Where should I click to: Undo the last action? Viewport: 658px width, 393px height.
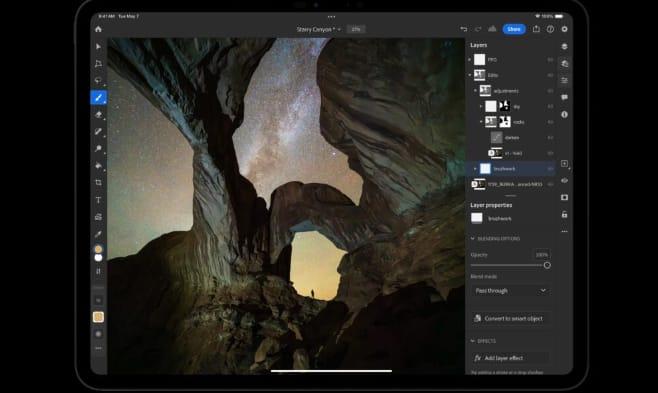pyautogui.click(x=464, y=29)
